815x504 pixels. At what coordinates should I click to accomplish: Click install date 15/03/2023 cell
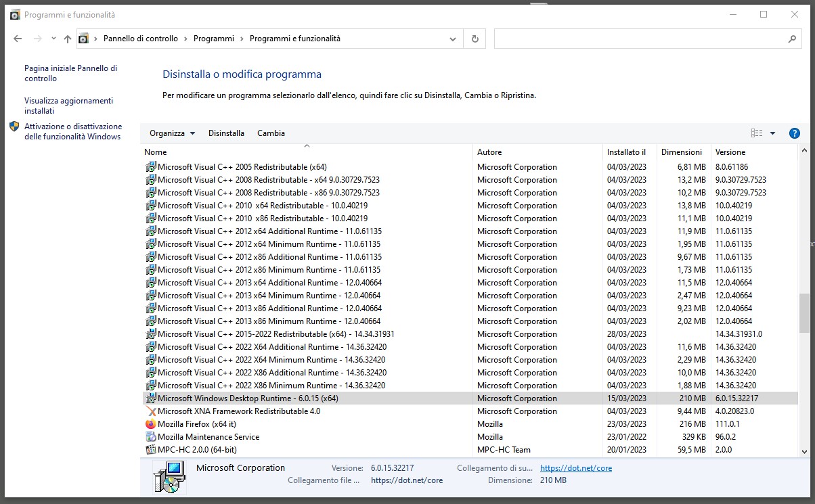tap(627, 398)
